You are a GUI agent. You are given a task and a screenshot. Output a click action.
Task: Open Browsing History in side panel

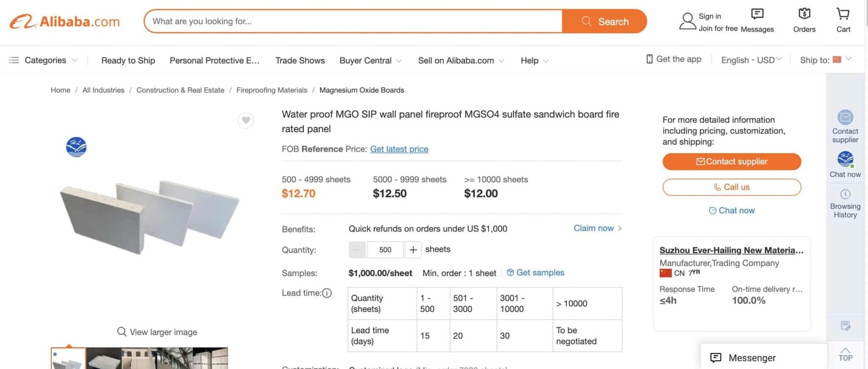point(845,203)
